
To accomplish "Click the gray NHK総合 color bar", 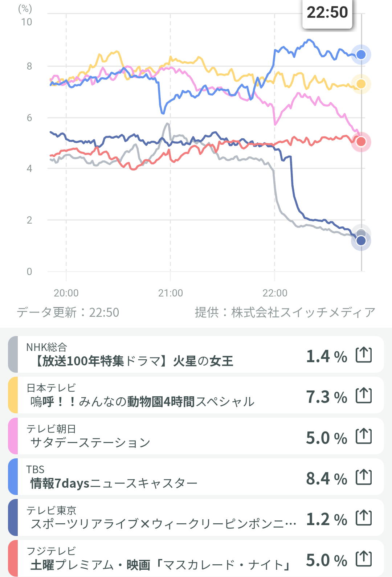I will pyautogui.click(x=13, y=355).
